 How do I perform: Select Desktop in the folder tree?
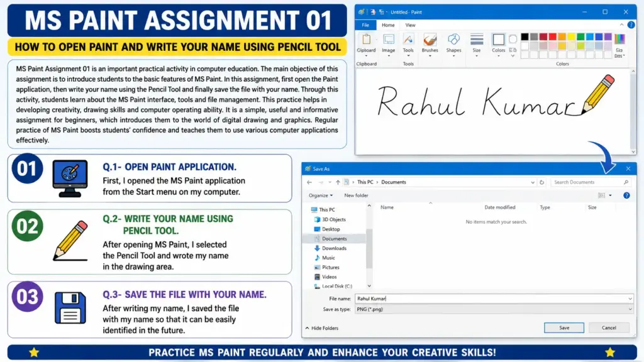pyautogui.click(x=327, y=229)
